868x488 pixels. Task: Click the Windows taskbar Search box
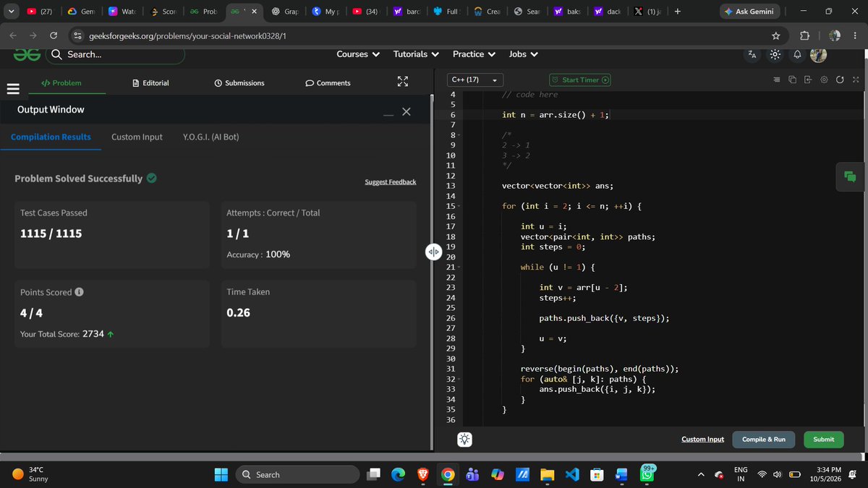(297, 474)
